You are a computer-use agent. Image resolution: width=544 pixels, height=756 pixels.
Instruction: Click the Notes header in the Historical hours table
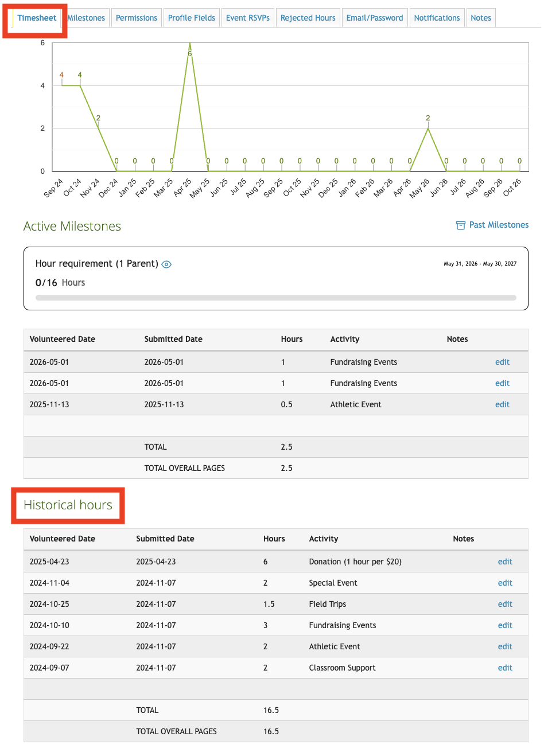(x=463, y=539)
